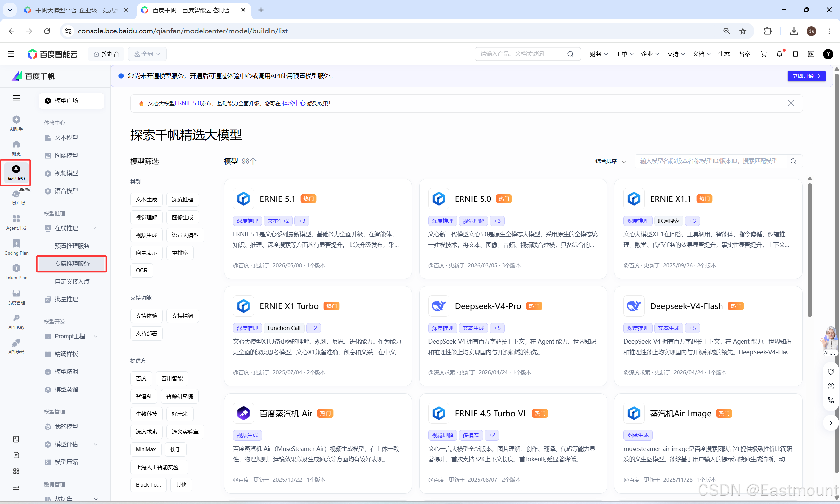Click the help question-mark icon
This screenshot has height=504, width=840.
[x=830, y=386]
